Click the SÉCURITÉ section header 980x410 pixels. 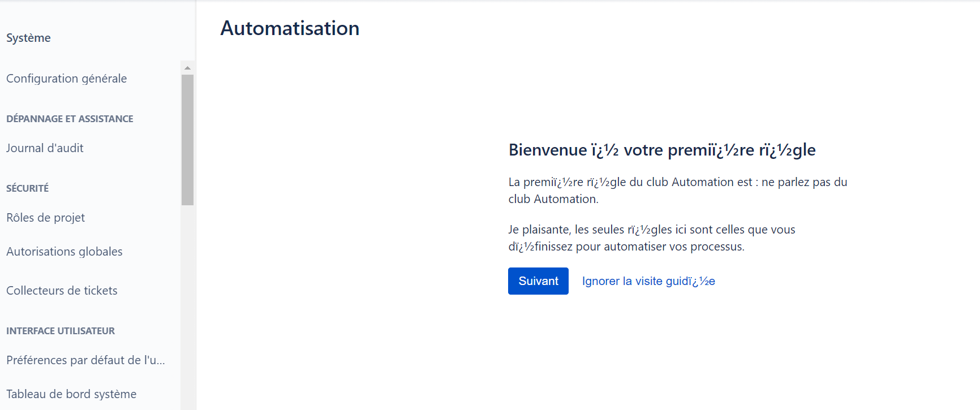[27, 188]
